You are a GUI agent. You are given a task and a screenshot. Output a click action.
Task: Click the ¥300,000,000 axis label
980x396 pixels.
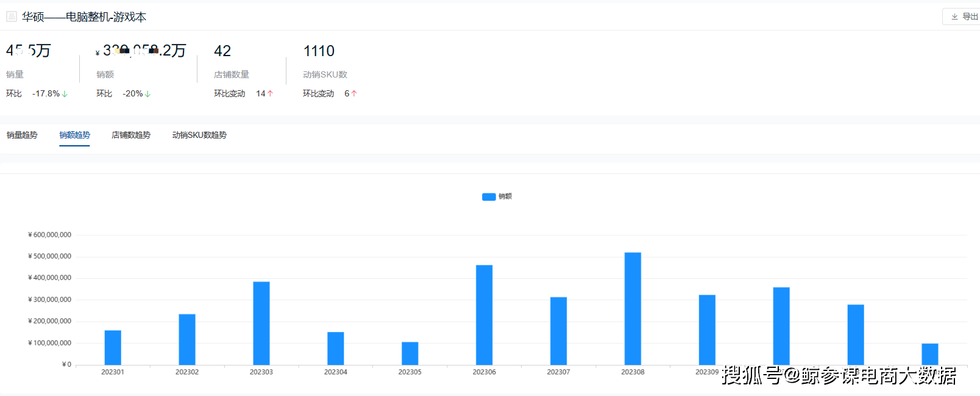tap(49, 300)
